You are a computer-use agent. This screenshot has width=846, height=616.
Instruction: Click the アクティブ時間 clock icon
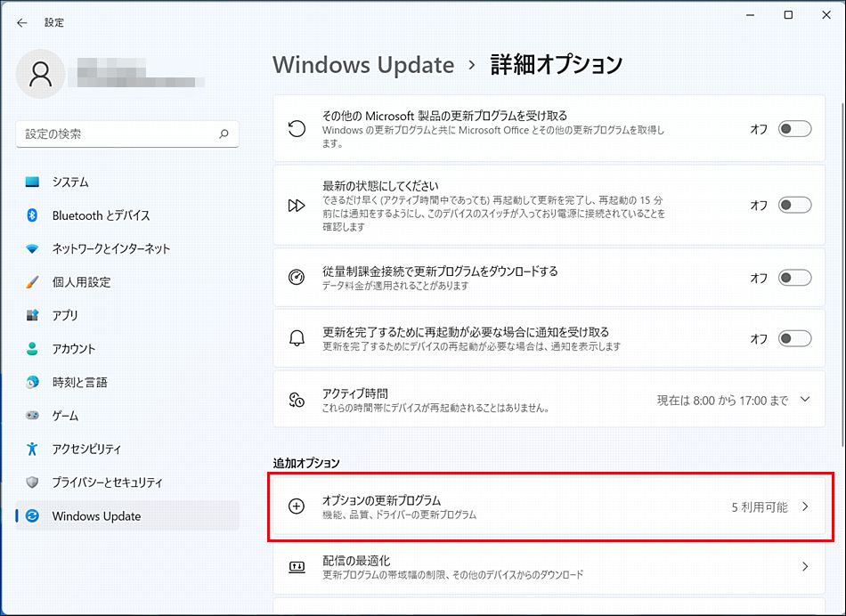tap(297, 400)
